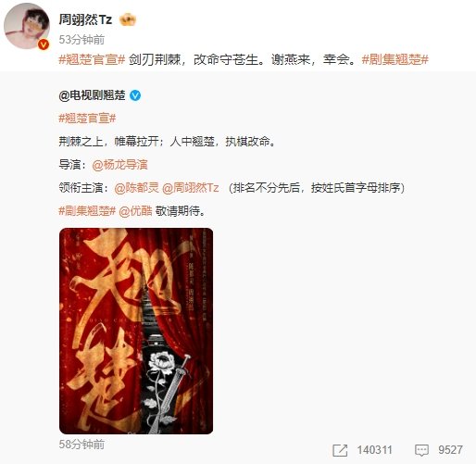Click the repost share icon
Viewport: 476px width, 464px height.
pos(340,450)
